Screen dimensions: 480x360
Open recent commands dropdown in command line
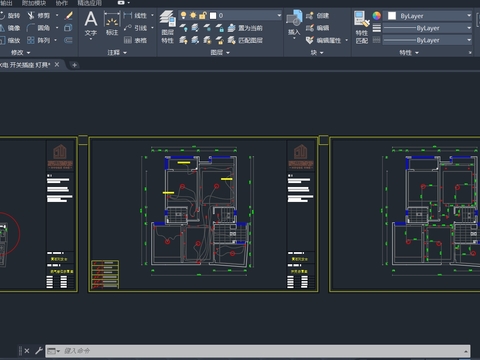(x=54, y=351)
